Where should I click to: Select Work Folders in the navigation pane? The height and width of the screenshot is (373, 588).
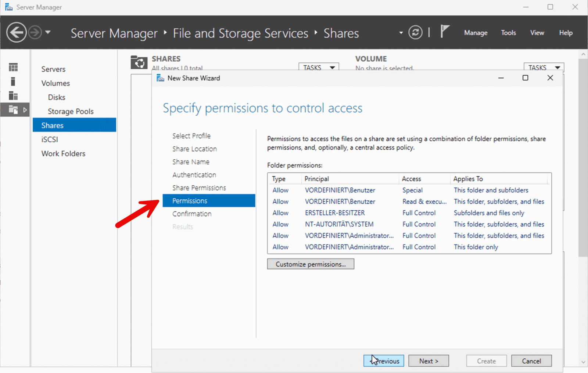tap(63, 153)
